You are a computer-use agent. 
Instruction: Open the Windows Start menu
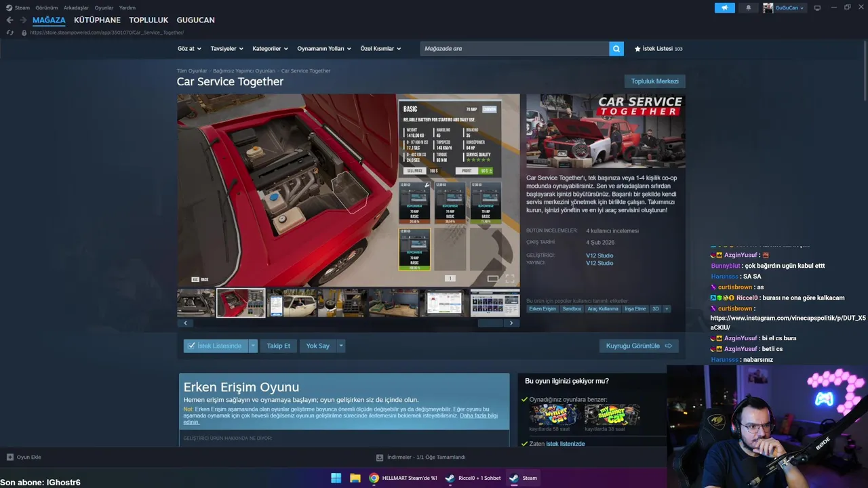tap(336, 478)
